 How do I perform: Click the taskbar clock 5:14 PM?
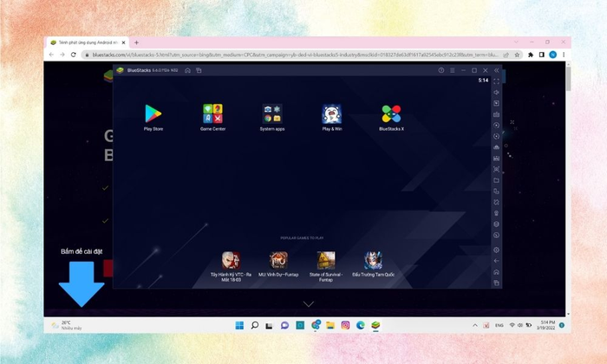(545, 325)
